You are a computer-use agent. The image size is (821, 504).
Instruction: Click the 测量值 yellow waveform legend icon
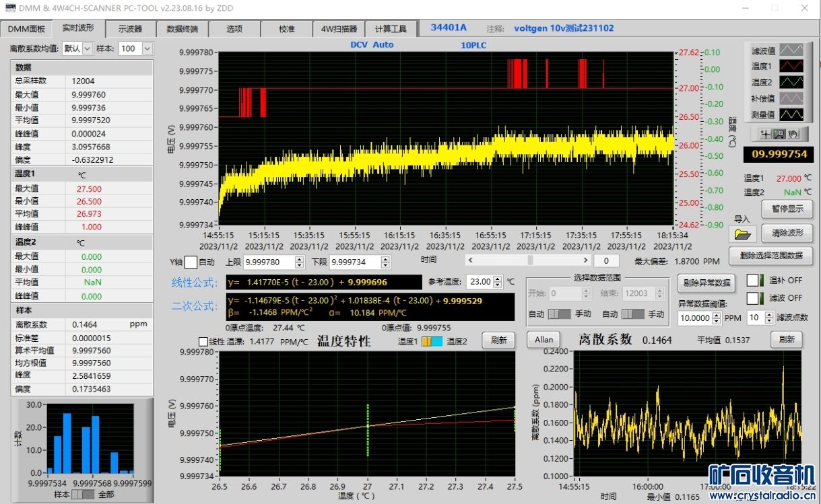[x=791, y=114]
